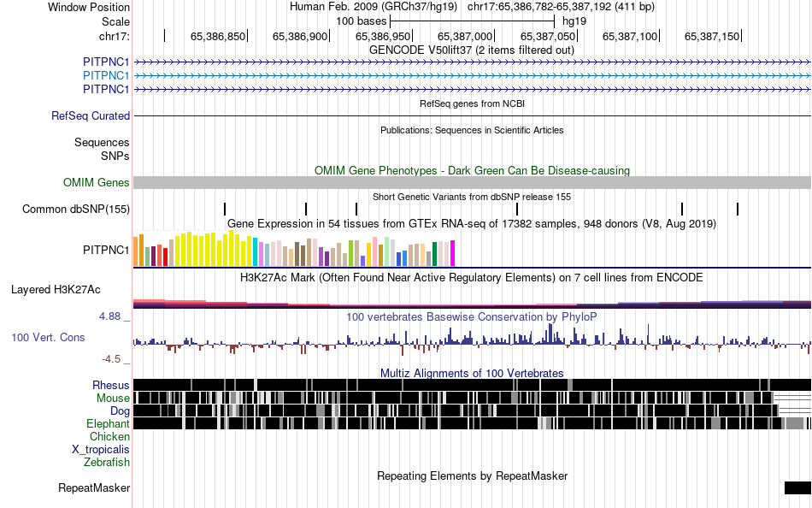Image resolution: width=812 pixels, height=508 pixels.
Task: Click the red GTEx expression bar
Action: pos(165,257)
